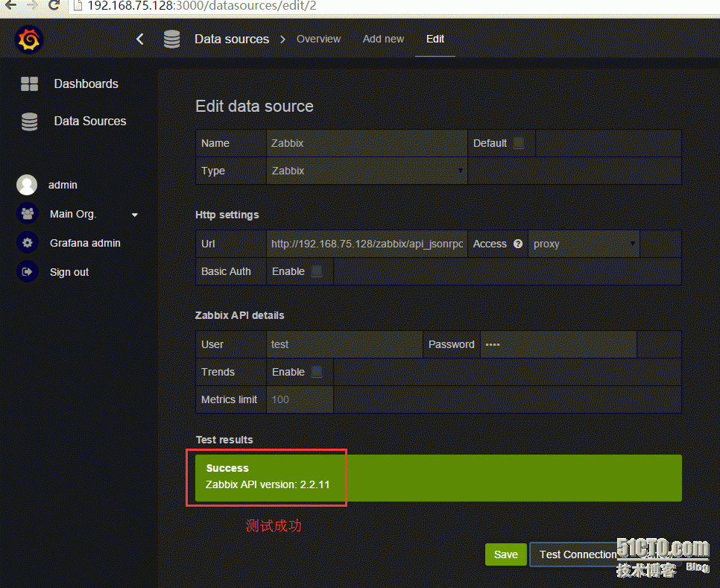
Task: Expand the Main Org. dropdown arrow
Action: click(x=135, y=215)
